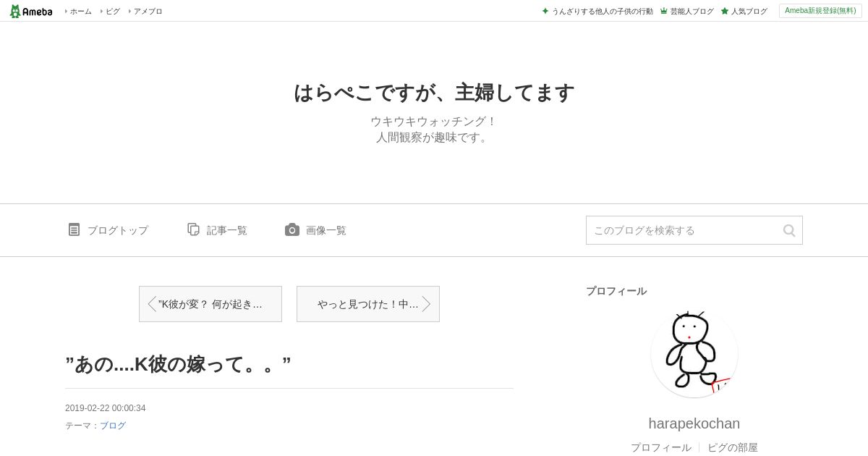Click the search magnifier icon
Viewport: 868px width, 456px height.
click(789, 230)
